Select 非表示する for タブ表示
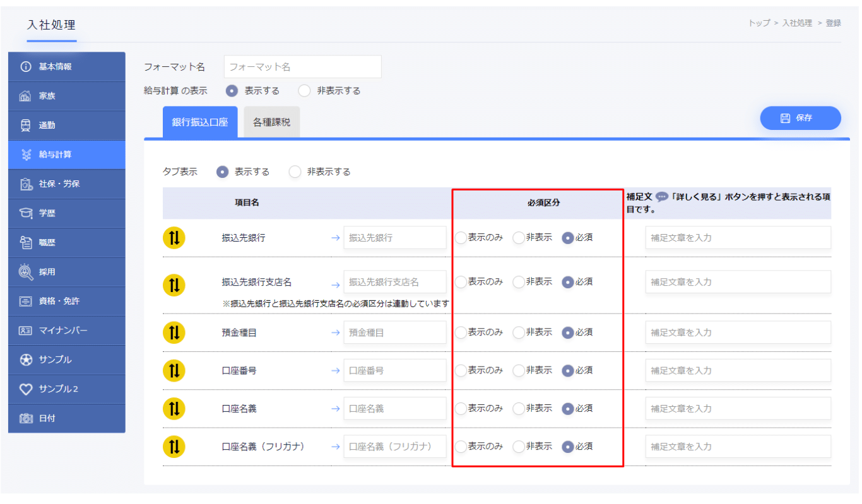 pyautogui.click(x=295, y=172)
